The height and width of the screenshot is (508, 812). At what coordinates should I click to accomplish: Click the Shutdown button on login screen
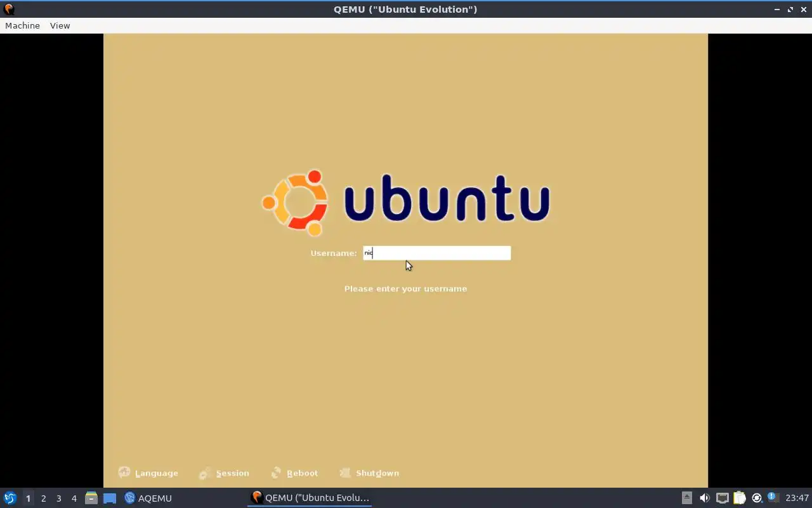coord(369,473)
